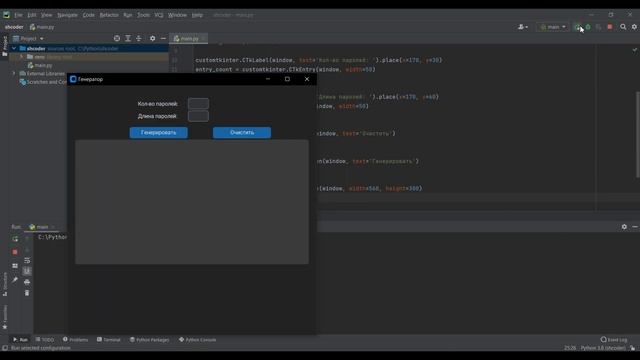Viewport: 640px width, 360px height.
Task: Open the Problems tool window tab
Action: pos(76,340)
